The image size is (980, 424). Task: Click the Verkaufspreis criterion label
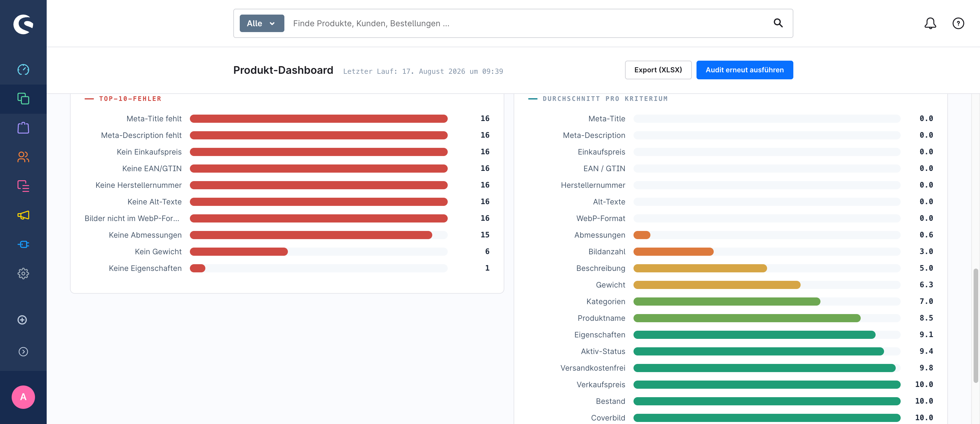[x=601, y=385]
